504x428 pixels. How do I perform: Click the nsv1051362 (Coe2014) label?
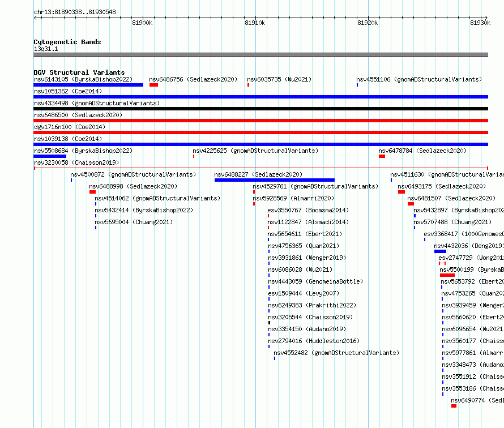click(x=68, y=91)
